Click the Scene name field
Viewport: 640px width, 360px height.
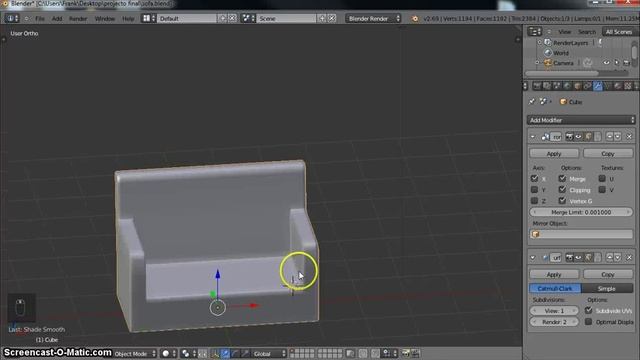287,18
